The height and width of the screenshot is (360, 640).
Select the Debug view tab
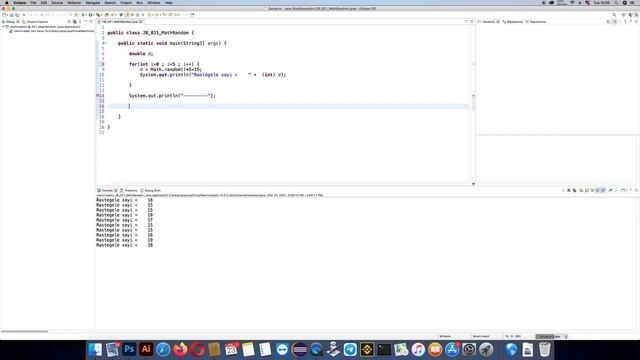point(10,22)
